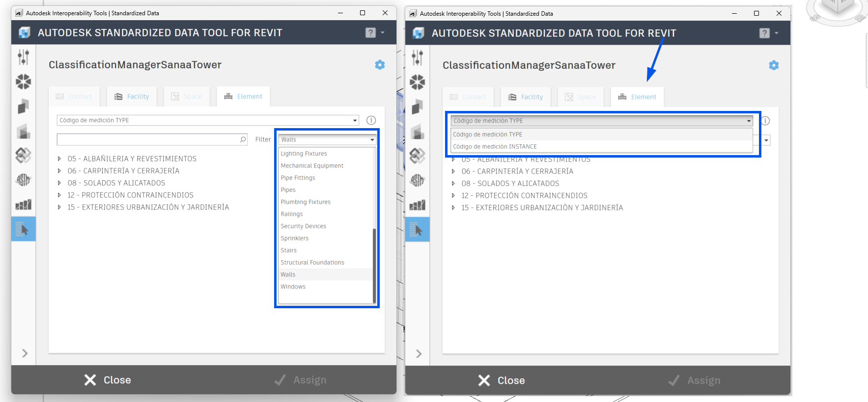The height and width of the screenshot is (402, 868).
Task: Expand 06 - CARPINTERÍA Y CERRAJERÍA in right window
Action: 453,171
